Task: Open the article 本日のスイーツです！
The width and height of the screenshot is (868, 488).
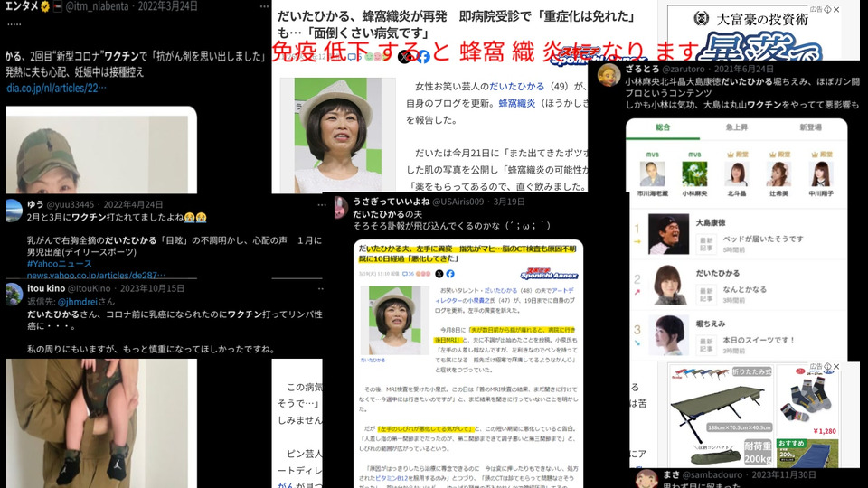Action: click(759, 340)
